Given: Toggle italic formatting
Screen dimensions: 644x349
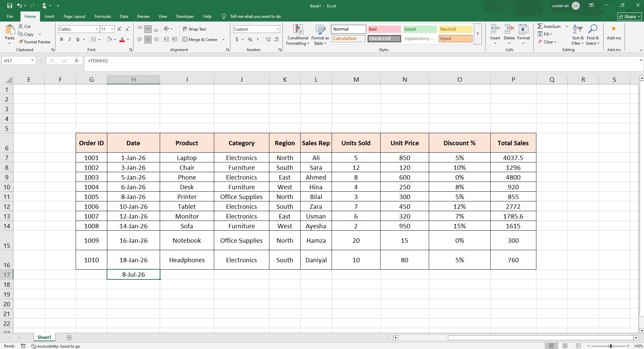Looking at the screenshot, I should [70, 39].
